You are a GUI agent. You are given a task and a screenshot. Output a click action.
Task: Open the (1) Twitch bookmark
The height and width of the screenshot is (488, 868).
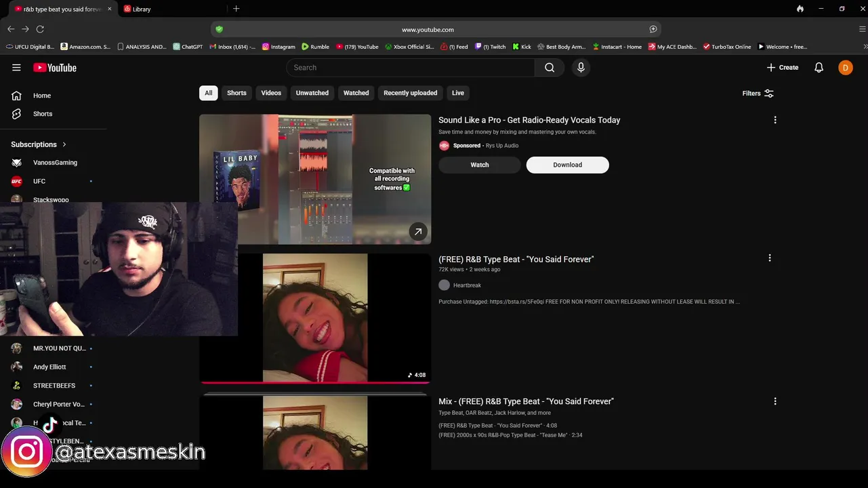point(490,47)
